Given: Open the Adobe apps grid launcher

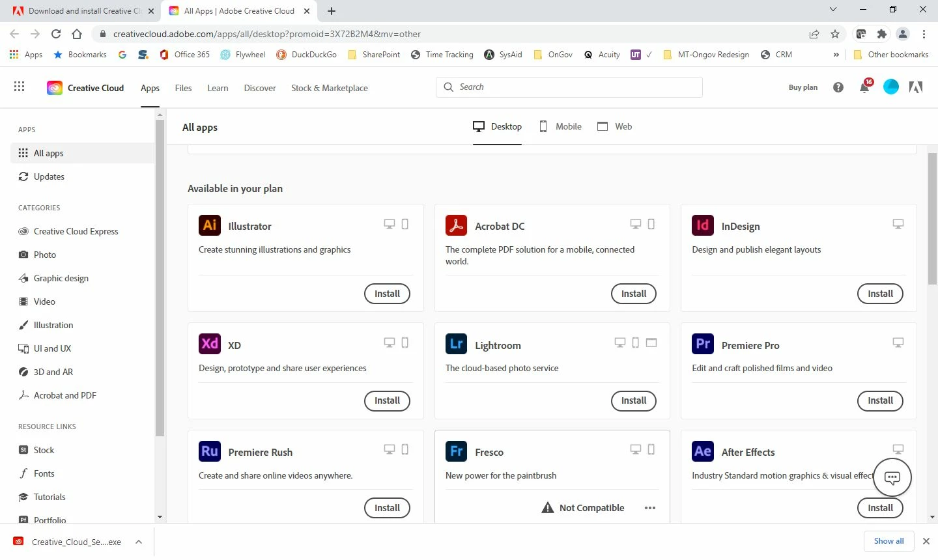Looking at the screenshot, I should (19, 87).
